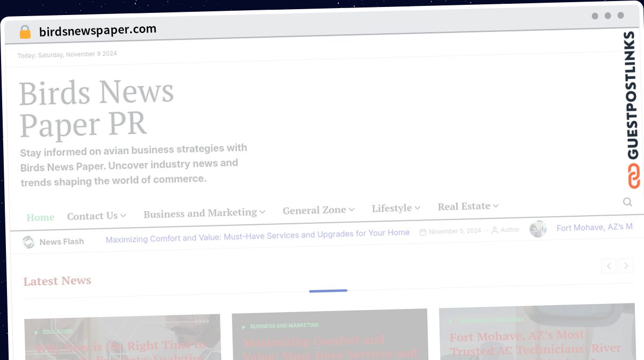Screen dimensions: 644x360
Task: Click the Birds News Paper PR site title
Action: [x=97, y=107]
